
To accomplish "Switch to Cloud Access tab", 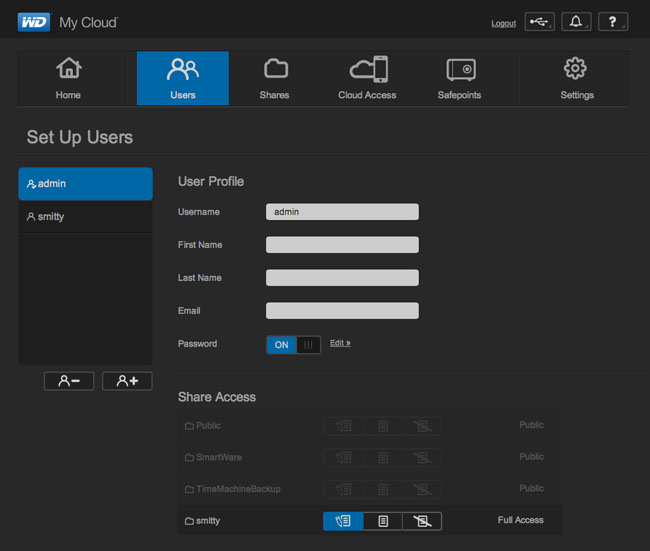I will point(367,78).
